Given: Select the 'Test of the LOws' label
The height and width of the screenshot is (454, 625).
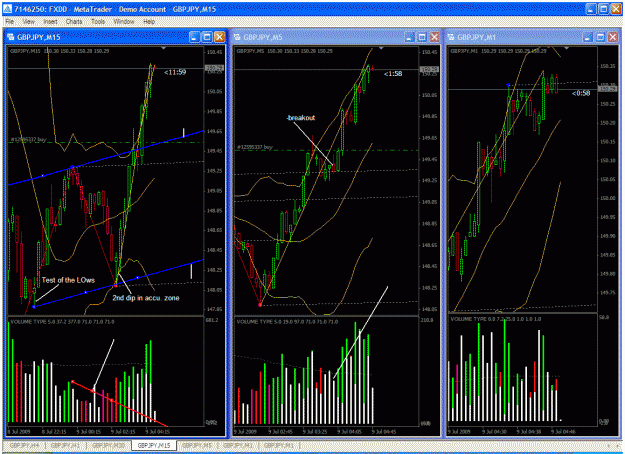Looking at the screenshot, I should tap(68, 280).
